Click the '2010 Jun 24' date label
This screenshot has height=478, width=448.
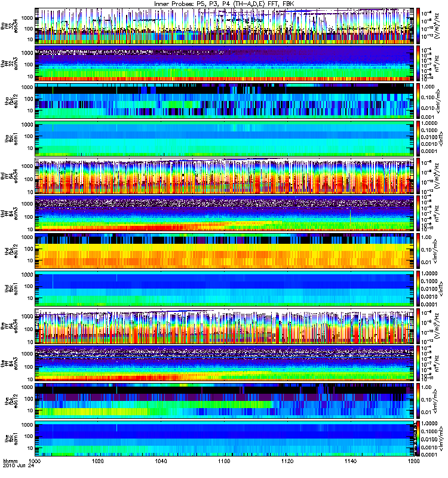click(x=19, y=466)
